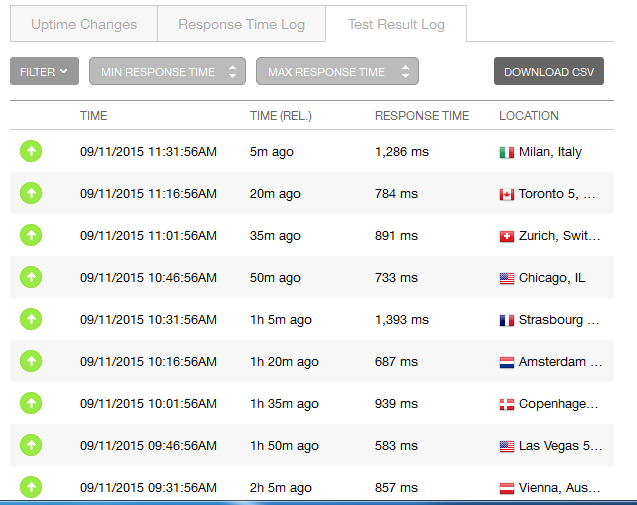Click timestamp 09/11/2015 10:16:56AM
The height and width of the screenshot is (505, 637).
(148, 362)
